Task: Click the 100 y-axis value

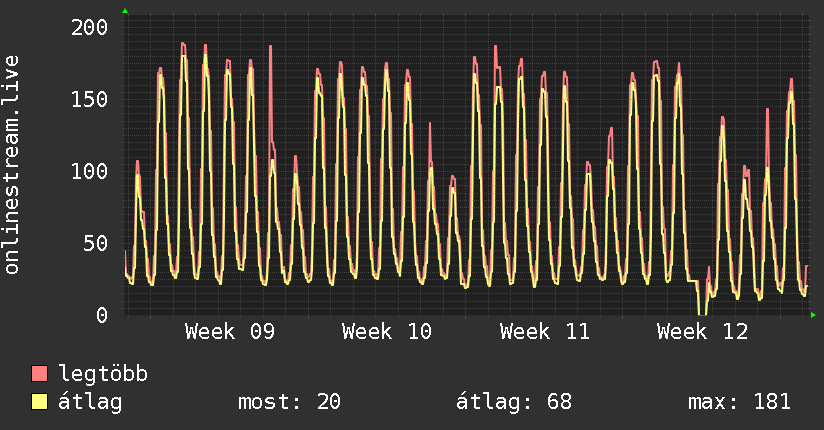Action: 89,171
